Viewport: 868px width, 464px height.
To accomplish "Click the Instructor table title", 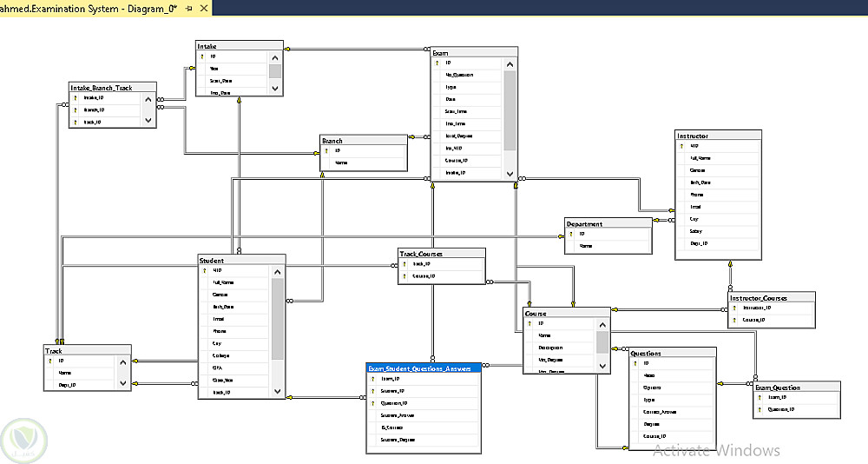I will click(718, 136).
